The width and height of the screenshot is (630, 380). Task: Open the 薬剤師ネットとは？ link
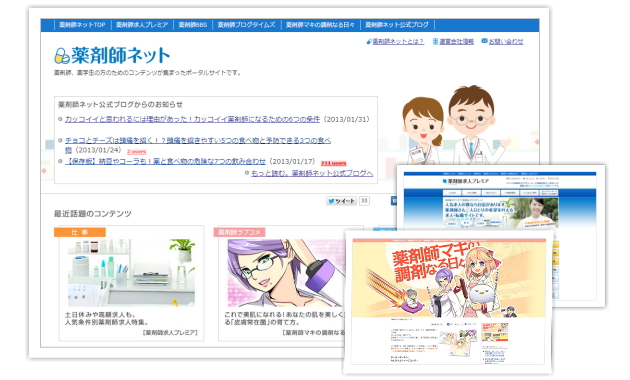398,41
